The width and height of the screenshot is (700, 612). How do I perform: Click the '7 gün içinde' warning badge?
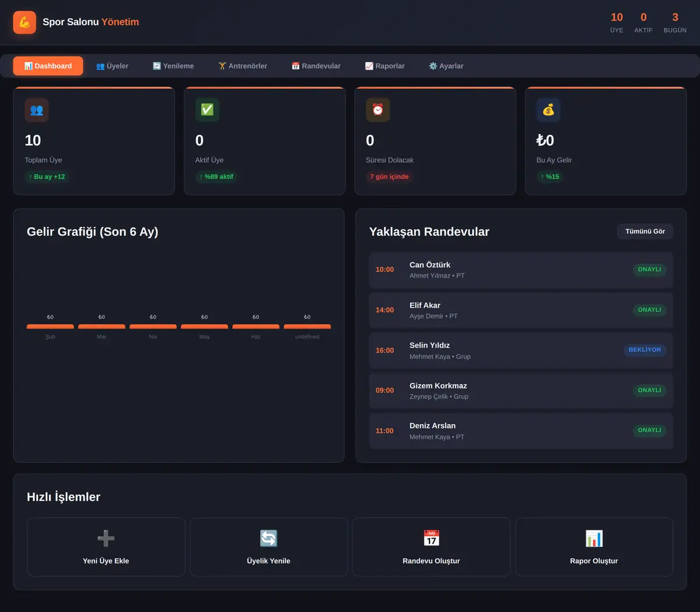[389, 177]
